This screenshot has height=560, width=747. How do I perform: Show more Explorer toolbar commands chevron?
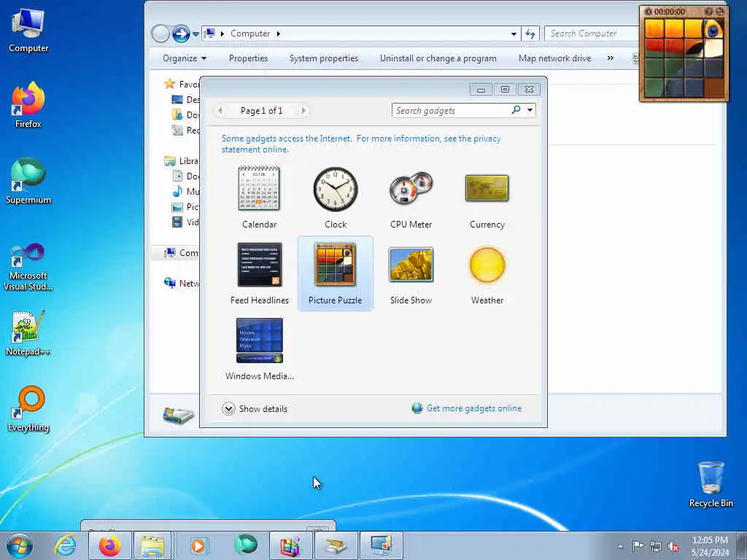(611, 58)
